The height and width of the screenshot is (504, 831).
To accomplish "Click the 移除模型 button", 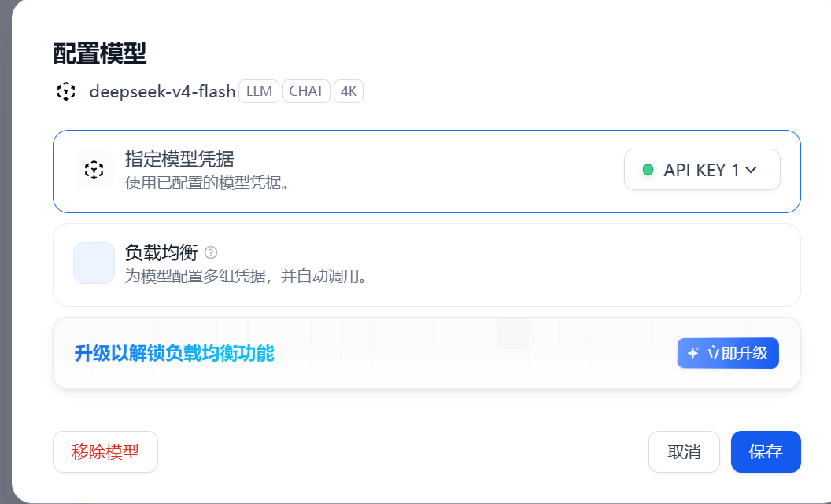I will 105,451.
